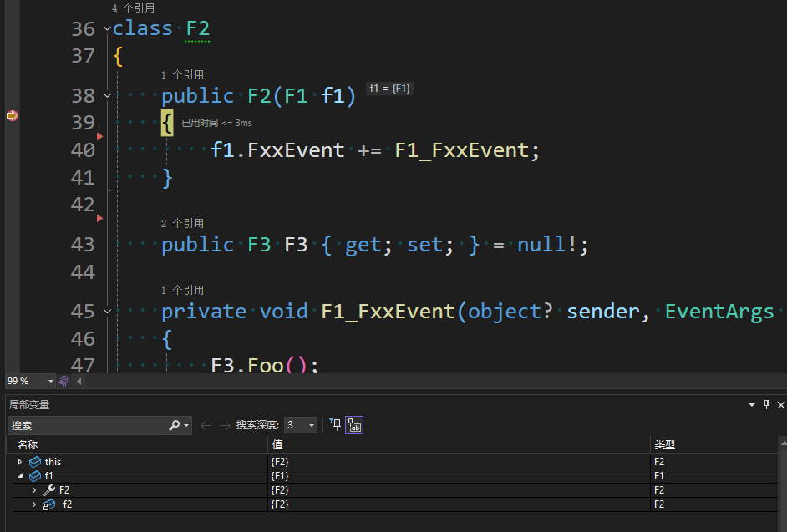The image size is (787, 532).
Task: Click '1 个引用' CodeLens above F1_FxxEvent method
Action: [182, 290]
